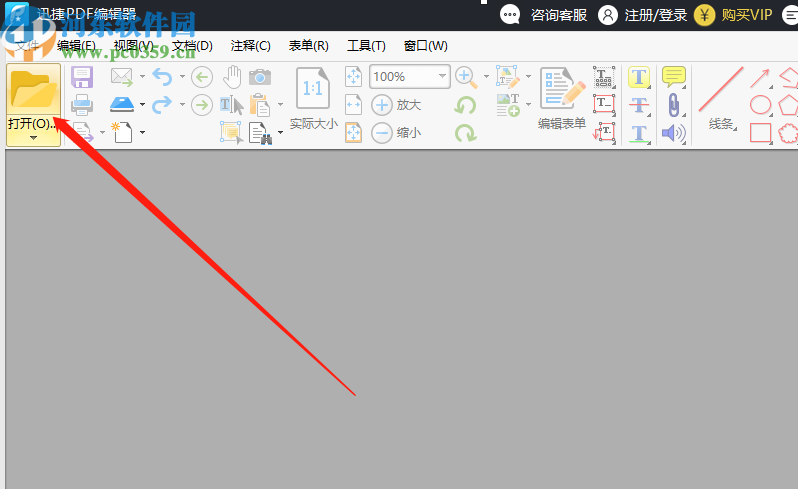Click the fit page icon

coord(353,77)
